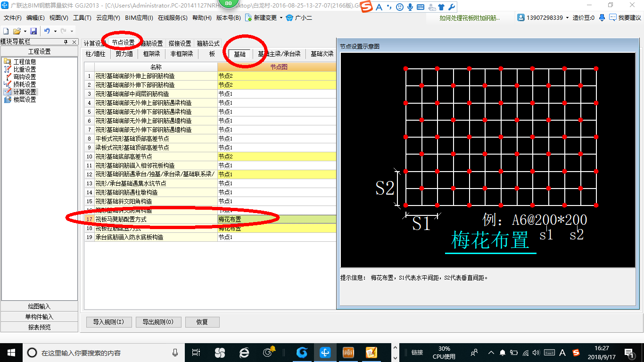Click the 绘图输入 module button
The image size is (644, 362).
(39, 306)
